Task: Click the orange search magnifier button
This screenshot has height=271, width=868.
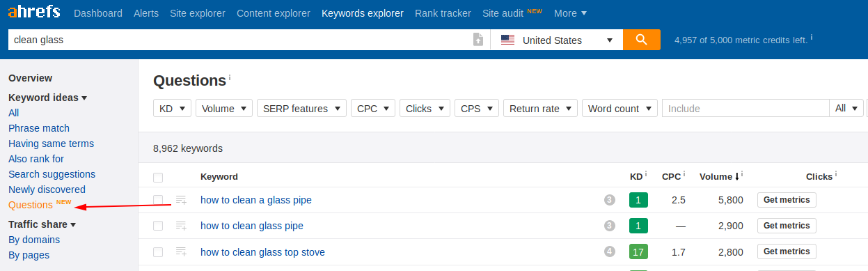Action: click(642, 40)
